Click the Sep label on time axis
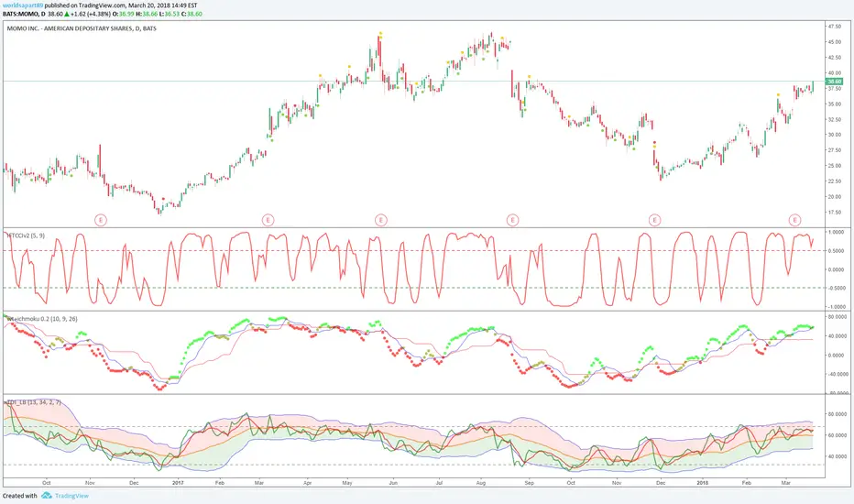854x504 pixels. (x=529, y=483)
